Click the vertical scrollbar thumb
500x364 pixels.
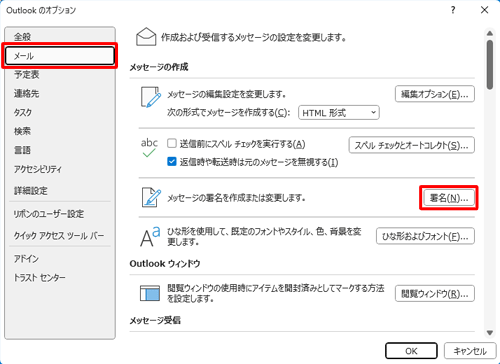[x=489, y=65]
